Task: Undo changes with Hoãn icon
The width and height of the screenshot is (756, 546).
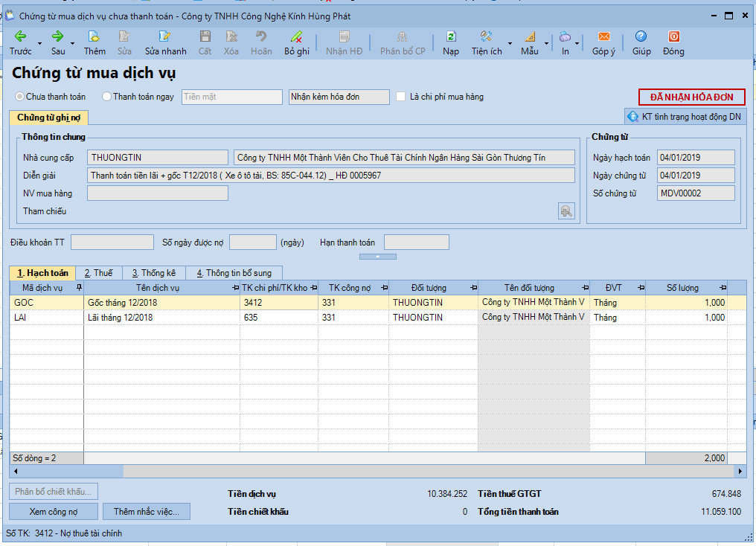Action: [261, 36]
